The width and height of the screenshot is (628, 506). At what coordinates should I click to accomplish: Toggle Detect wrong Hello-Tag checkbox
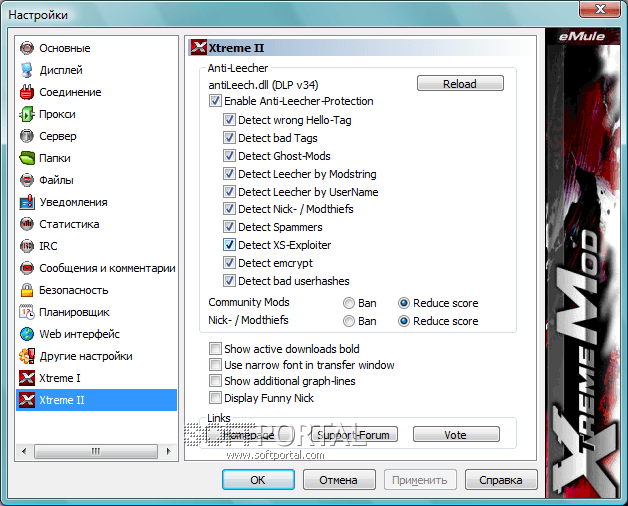coord(229,119)
